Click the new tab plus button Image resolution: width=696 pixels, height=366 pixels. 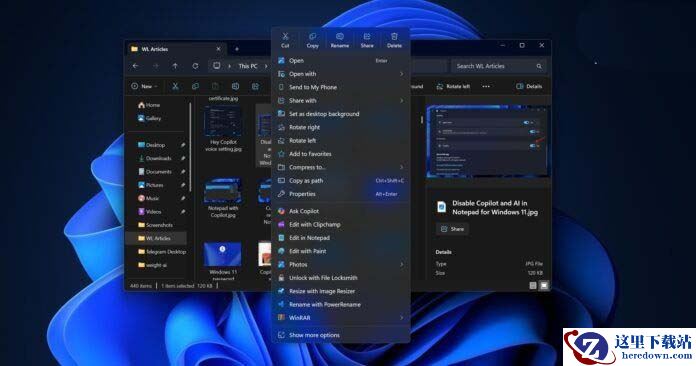coord(237,49)
